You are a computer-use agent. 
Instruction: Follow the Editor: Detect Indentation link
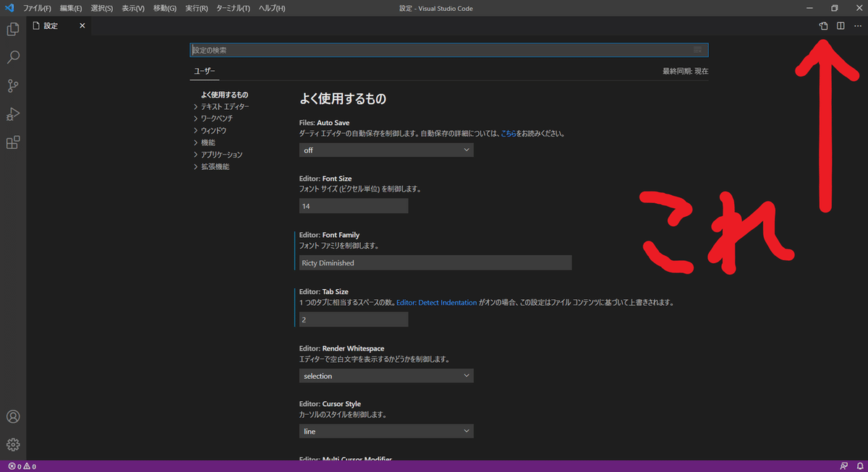coord(437,303)
